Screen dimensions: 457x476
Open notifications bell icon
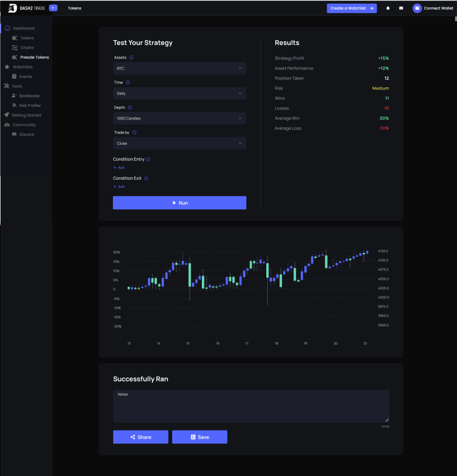[388, 8]
